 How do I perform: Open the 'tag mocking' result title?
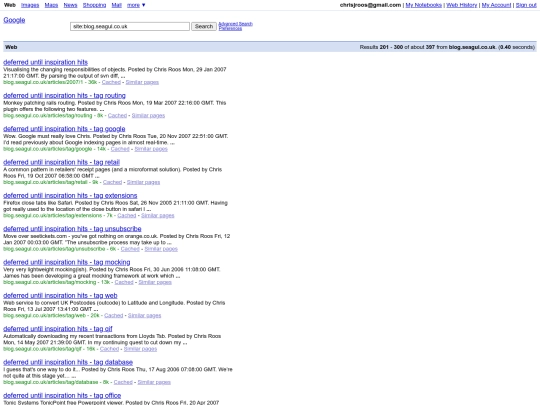67,262
